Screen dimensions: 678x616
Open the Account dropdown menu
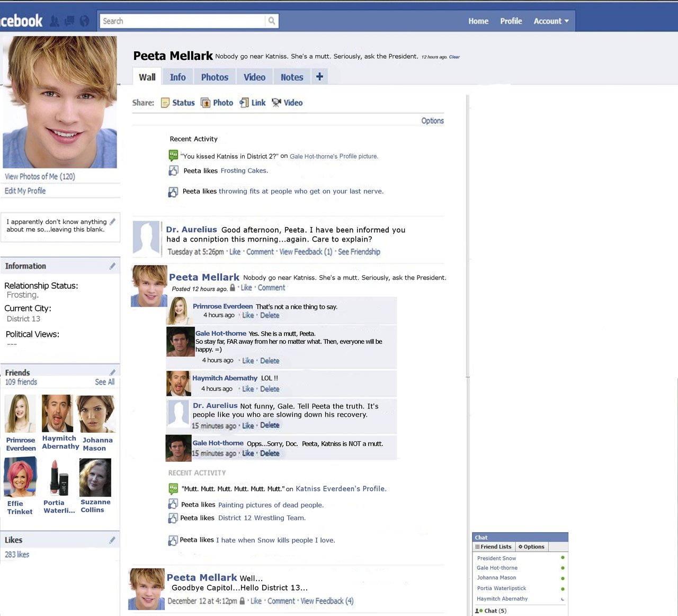click(551, 21)
